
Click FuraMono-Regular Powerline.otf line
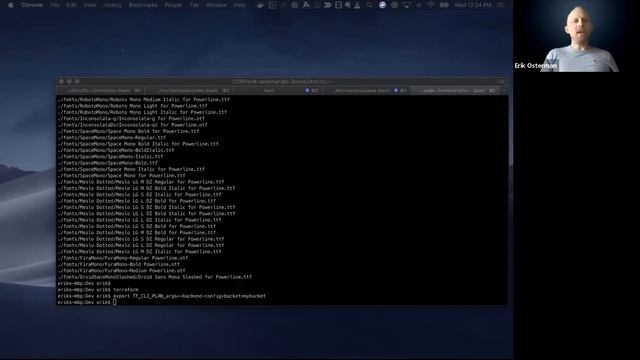[122, 258]
